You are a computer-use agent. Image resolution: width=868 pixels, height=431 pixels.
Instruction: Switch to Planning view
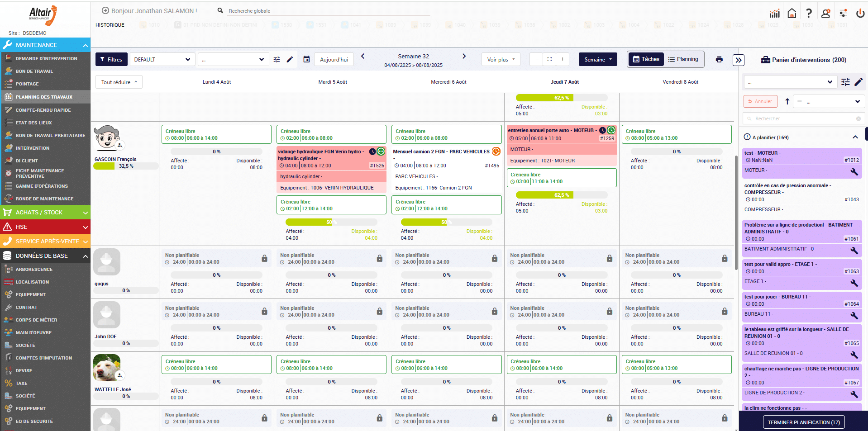683,59
